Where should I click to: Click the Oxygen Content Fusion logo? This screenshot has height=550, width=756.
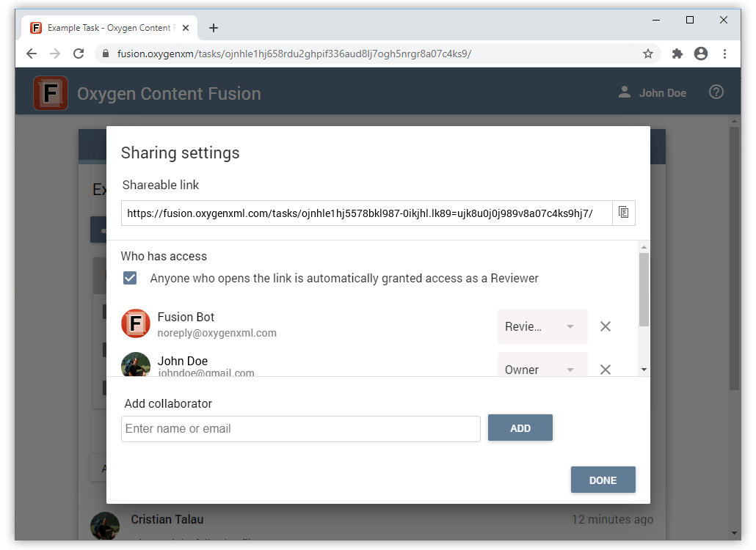pyautogui.click(x=50, y=93)
